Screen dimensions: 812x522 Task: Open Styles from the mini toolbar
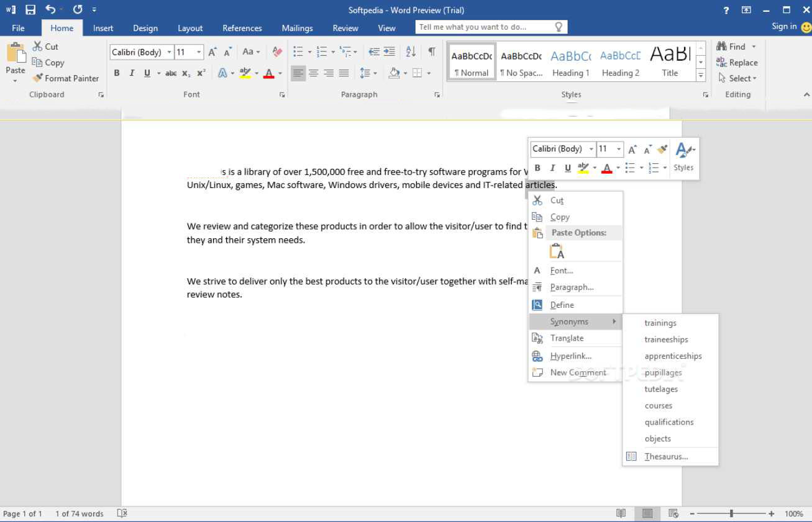[x=684, y=158]
